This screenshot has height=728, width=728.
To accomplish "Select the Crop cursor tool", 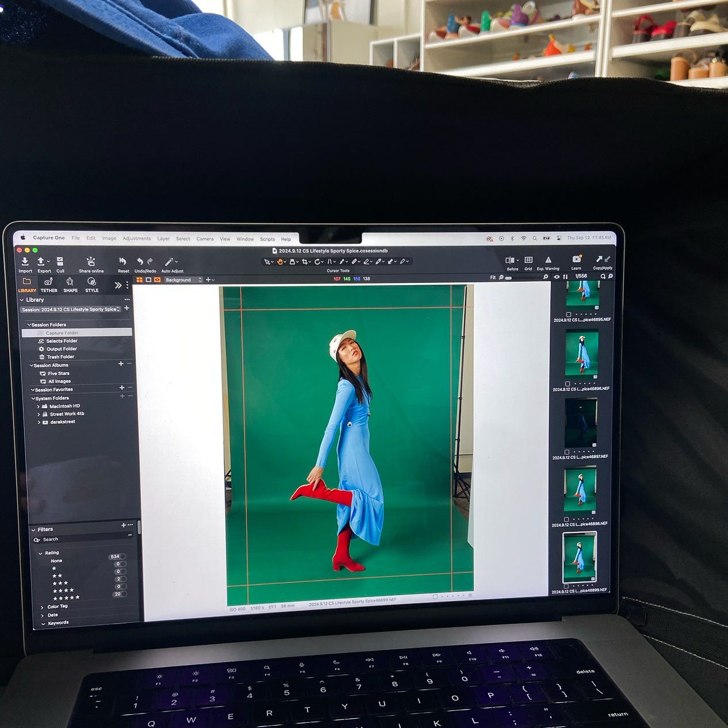I will tap(305, 262).
